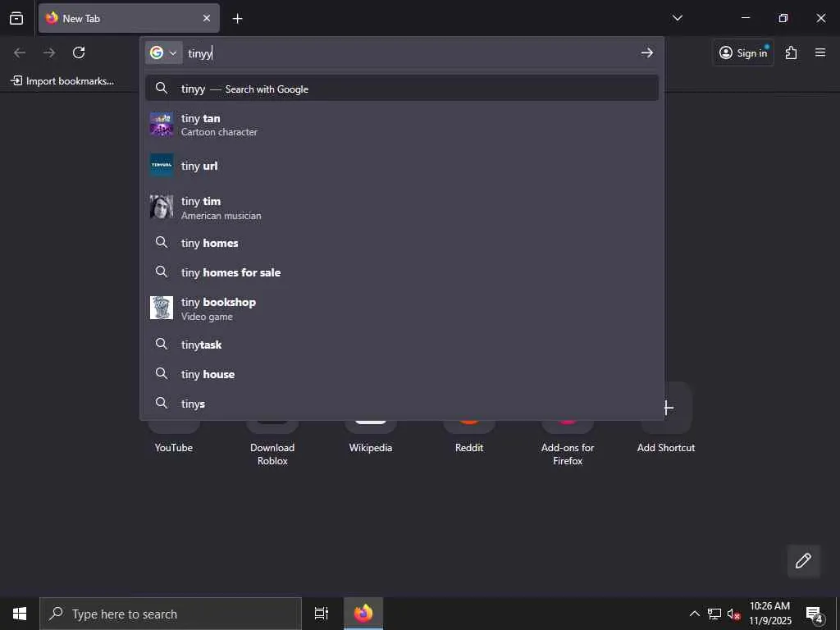Open the notification center icon
This screenshot has width=840, height=630.
point(815,614)
